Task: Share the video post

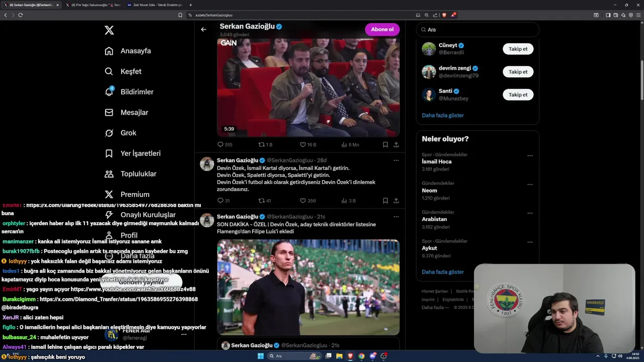Action: (396, 144)
